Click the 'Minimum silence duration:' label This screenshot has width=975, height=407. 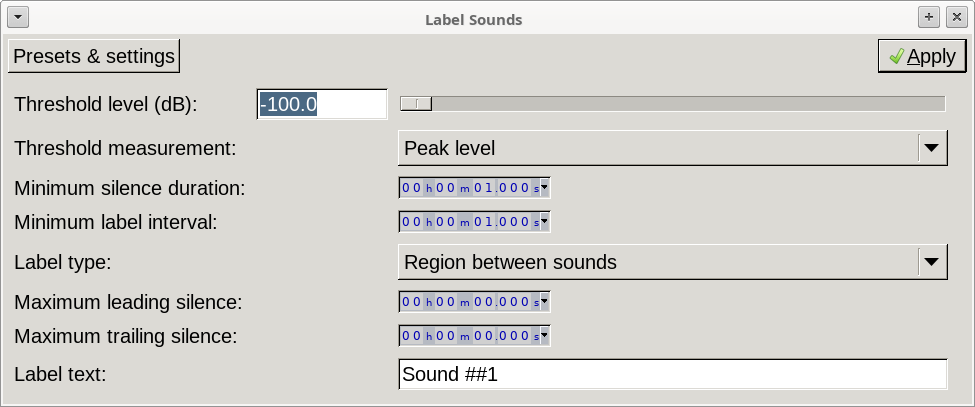129,188
